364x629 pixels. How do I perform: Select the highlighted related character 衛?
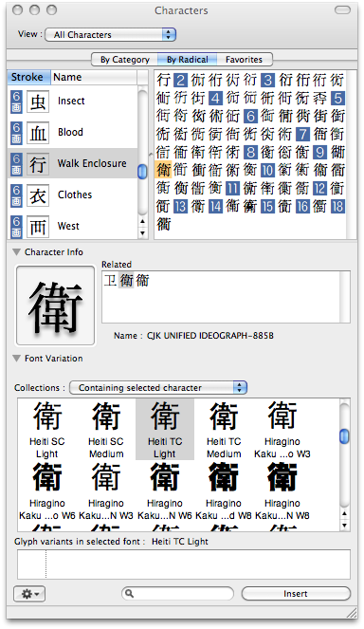click(126, 280)
